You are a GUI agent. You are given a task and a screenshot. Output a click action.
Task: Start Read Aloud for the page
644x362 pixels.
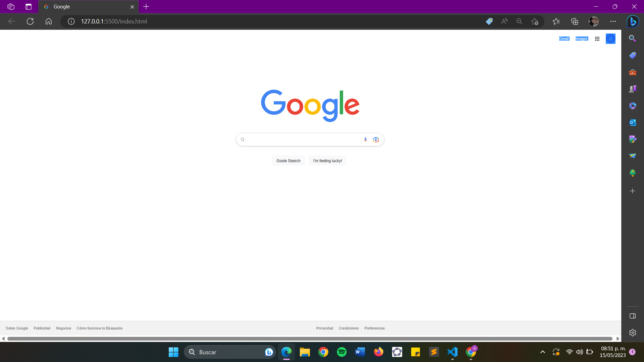tap(504, 21)
